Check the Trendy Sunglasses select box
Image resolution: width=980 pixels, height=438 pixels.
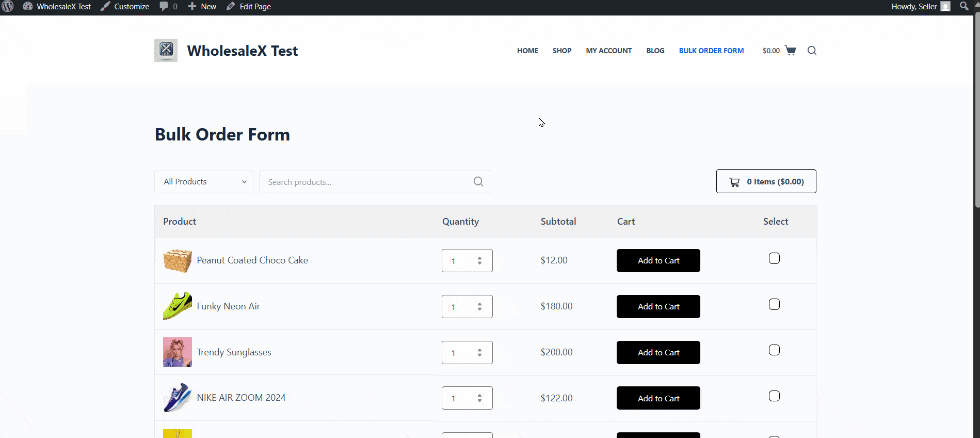[774, 350]
